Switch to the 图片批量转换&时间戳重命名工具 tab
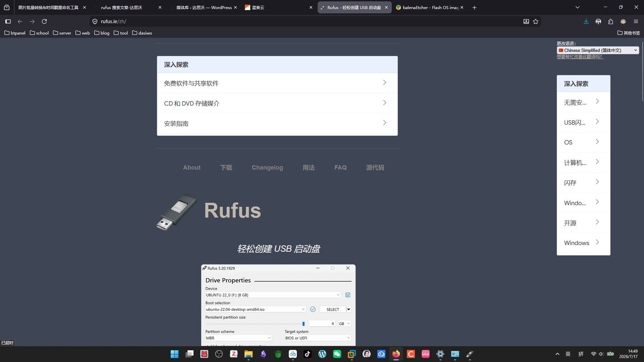Image resolution: width=644 pixels, height=362 pixels. [49, 7]
